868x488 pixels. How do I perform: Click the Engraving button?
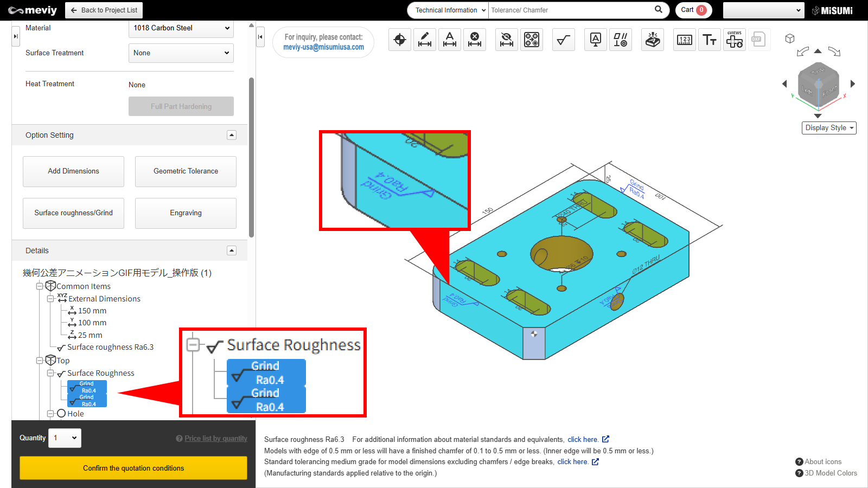186,213
